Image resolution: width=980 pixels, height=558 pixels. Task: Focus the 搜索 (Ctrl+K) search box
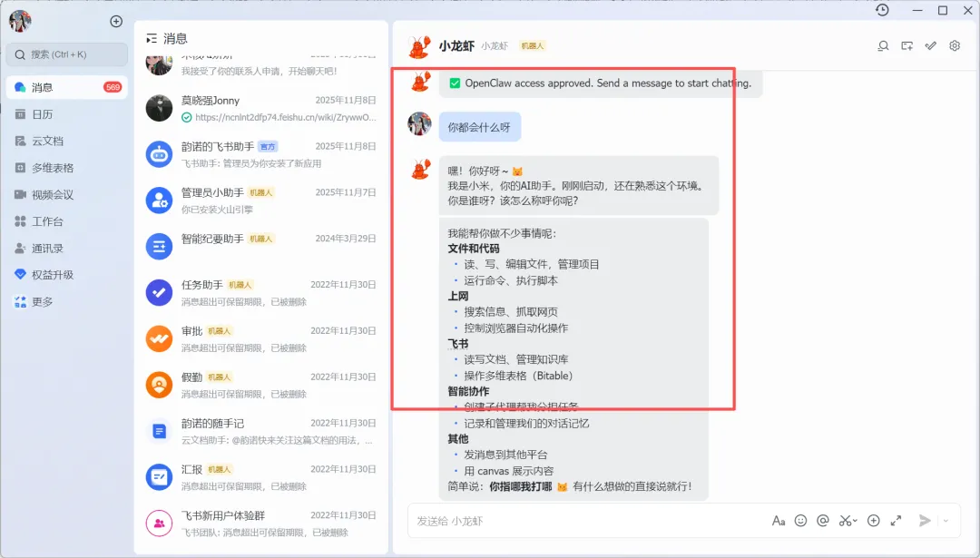coord(67,54)
